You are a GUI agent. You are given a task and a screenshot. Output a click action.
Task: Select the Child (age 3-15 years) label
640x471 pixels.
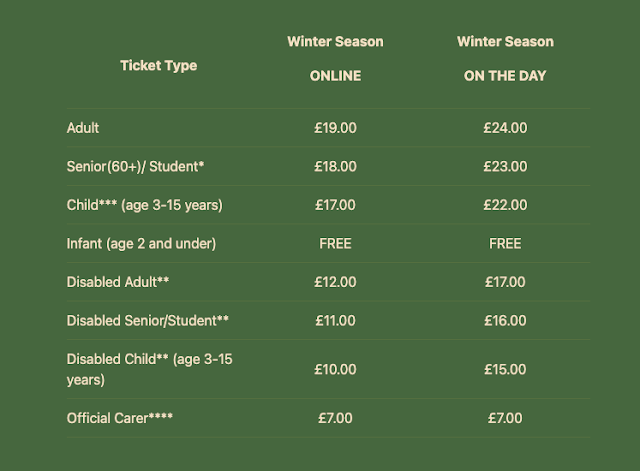[x=144, y=205]
